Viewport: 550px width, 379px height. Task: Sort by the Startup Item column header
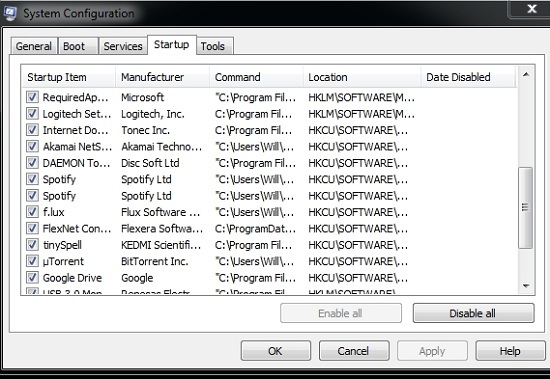69,77
